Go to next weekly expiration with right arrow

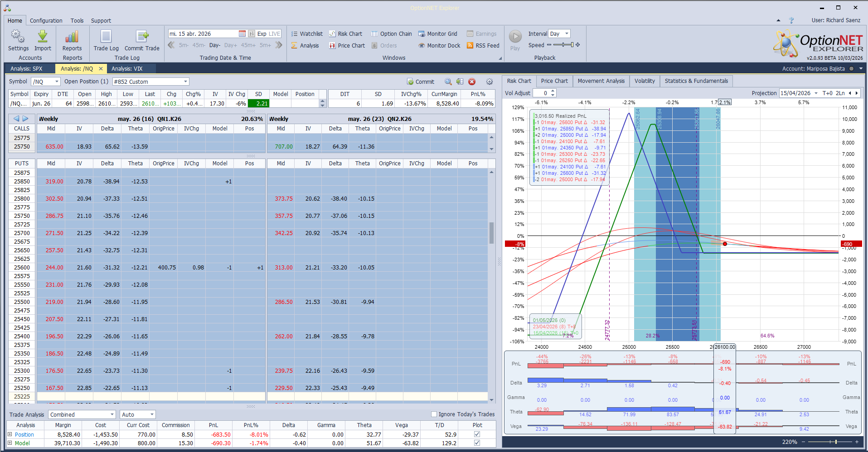(26, 119)
